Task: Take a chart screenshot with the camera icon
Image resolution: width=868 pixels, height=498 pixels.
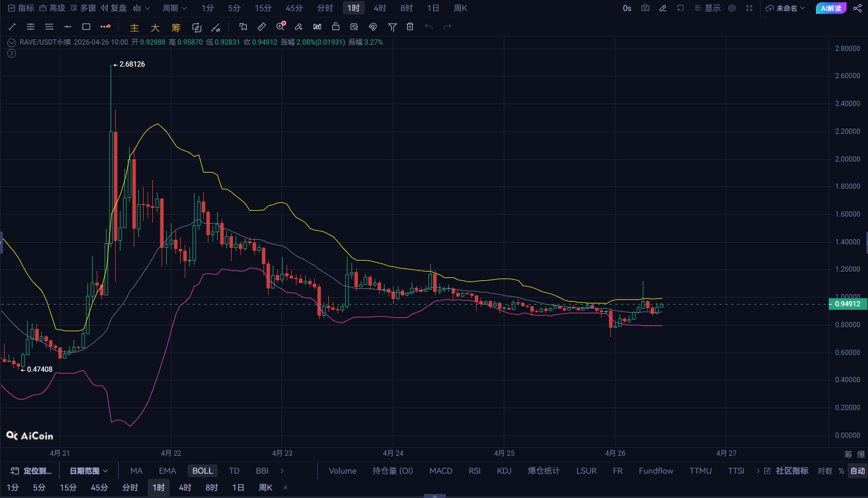Action: tap(645, 8)
